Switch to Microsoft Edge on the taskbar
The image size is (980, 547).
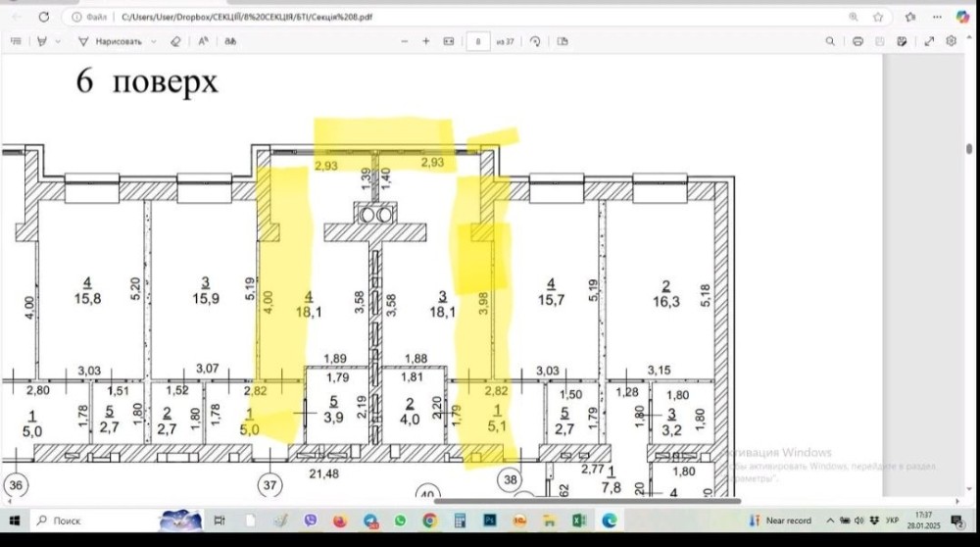click(x=610, y=521)
